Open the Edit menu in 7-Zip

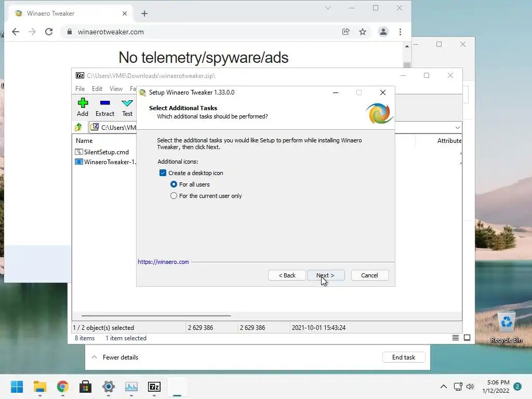97,88
